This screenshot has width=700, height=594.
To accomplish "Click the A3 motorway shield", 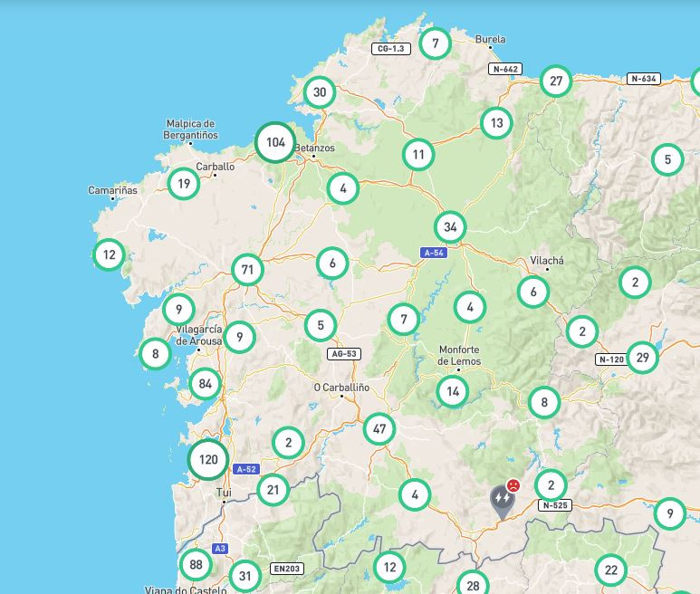I will [x=220, y=549].
